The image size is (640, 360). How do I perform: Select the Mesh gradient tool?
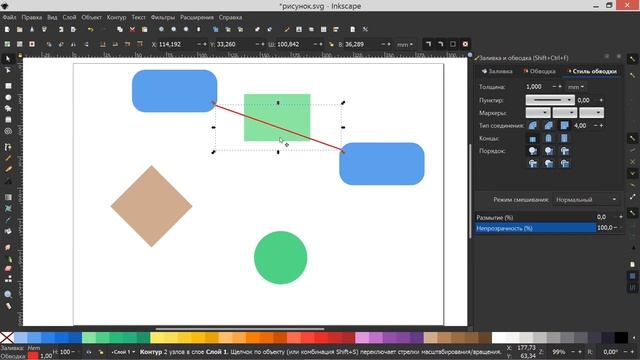(x=8, y=208)
